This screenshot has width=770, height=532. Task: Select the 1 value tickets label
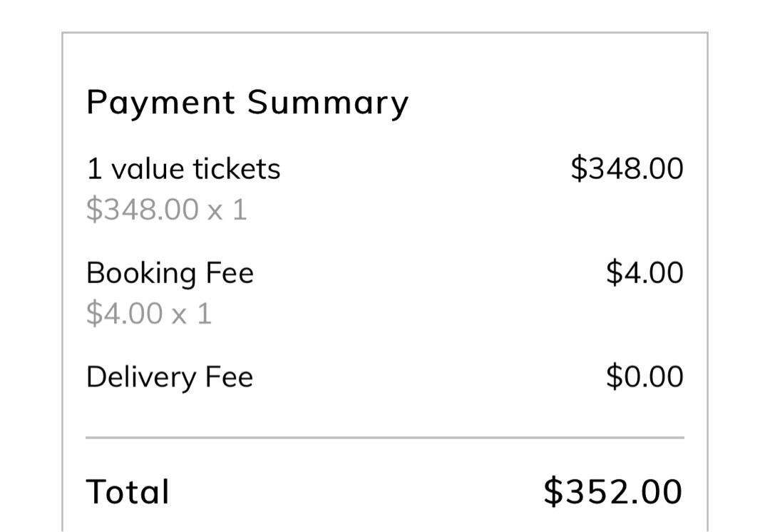pos(183,169)
